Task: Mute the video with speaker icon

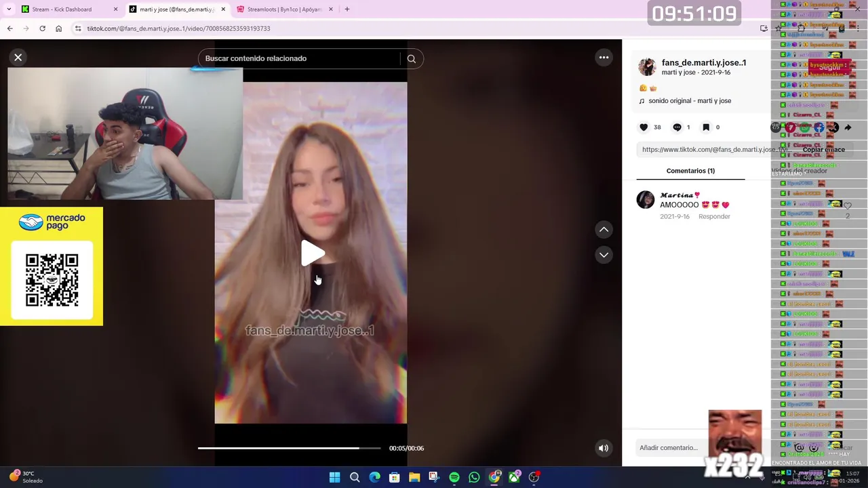Action: pos(603,448)
